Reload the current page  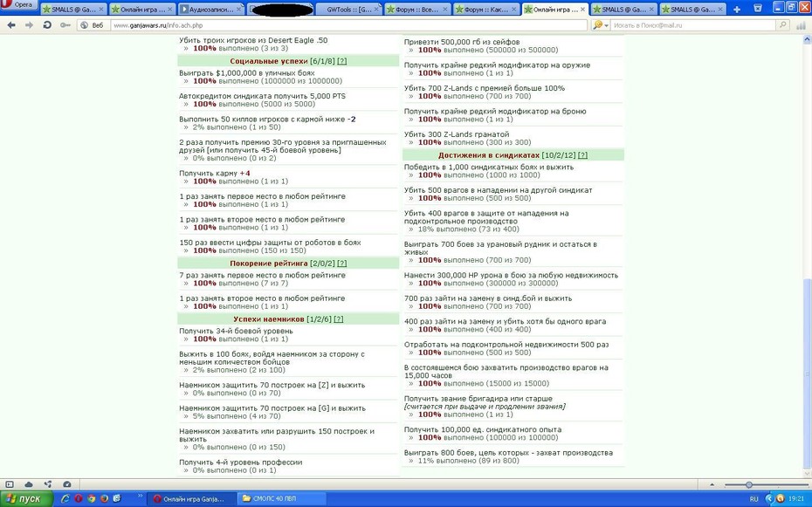pyautogui.click(x=47, y=24)
